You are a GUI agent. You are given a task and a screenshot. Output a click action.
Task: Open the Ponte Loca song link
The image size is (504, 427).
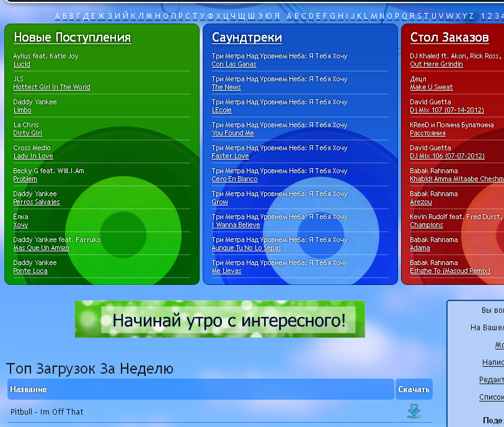coord(30,271)
